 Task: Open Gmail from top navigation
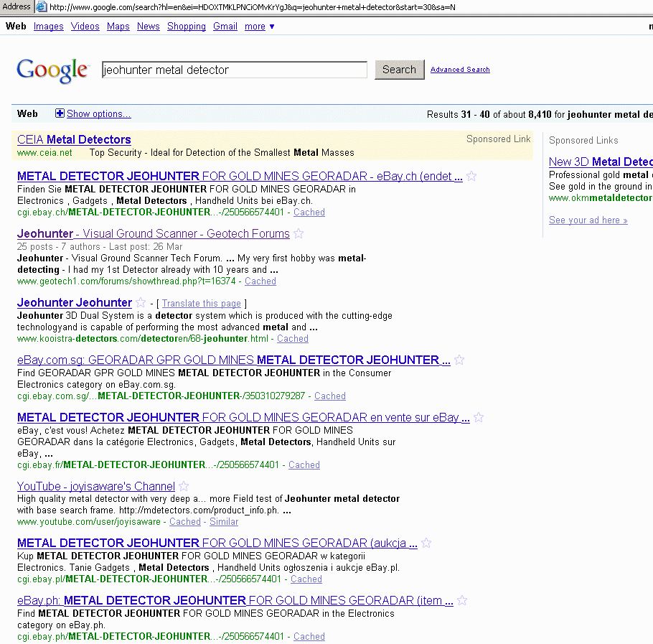(225, 27)
